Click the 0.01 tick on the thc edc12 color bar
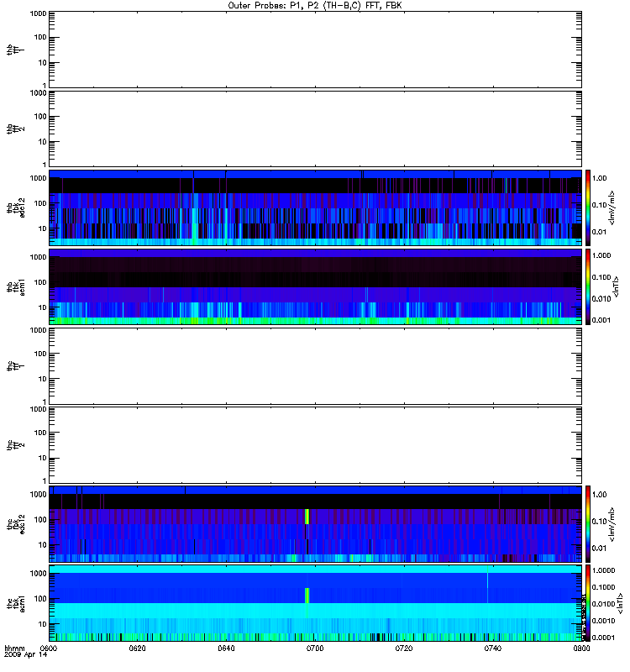The height and width of the screenshot is (672, 630). (599, 548)
